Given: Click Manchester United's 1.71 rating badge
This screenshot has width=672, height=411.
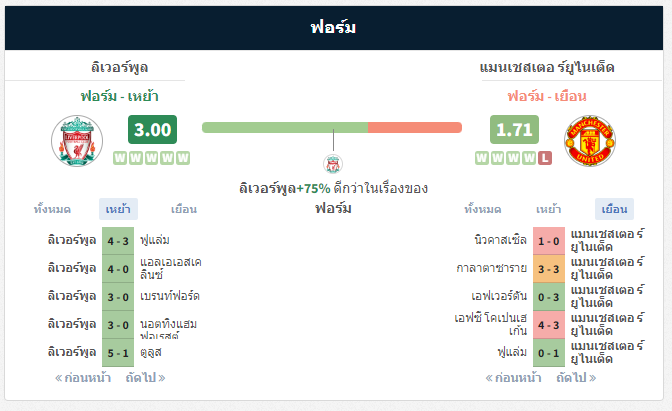Looking at the screenshot, I should click(x=514, y=129).
